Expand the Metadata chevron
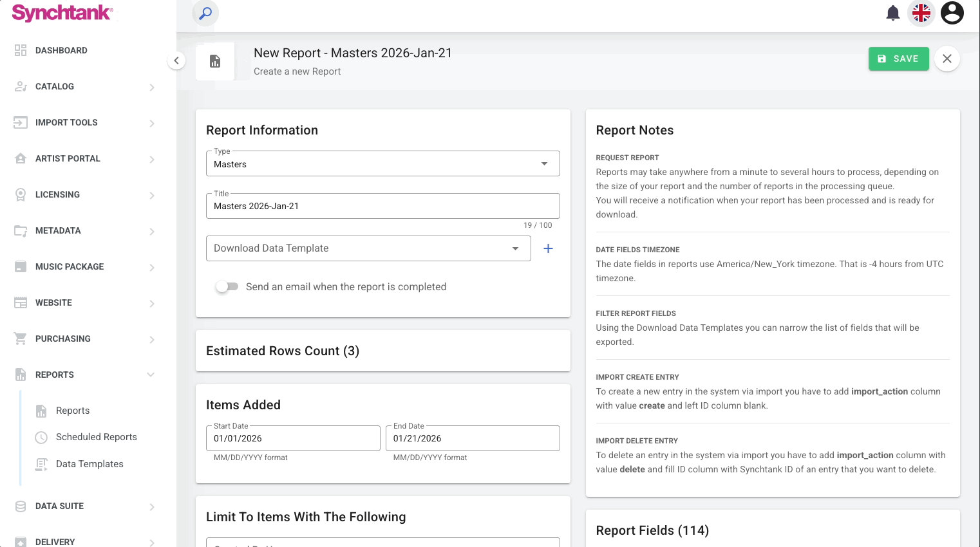Screen dimensions: 980x547 [x=152, y=231]
